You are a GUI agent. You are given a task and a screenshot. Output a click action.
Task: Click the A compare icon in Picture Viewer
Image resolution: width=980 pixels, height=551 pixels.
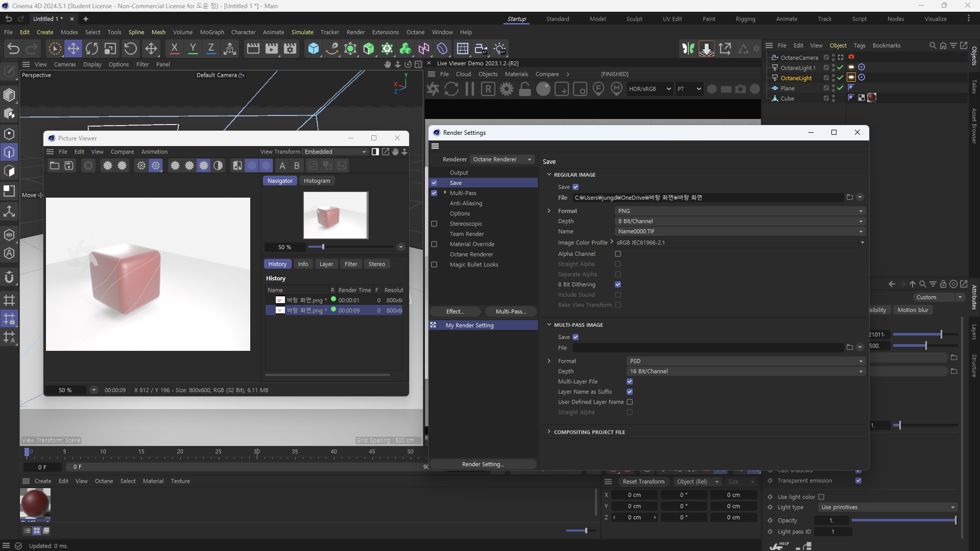[282, 165]
